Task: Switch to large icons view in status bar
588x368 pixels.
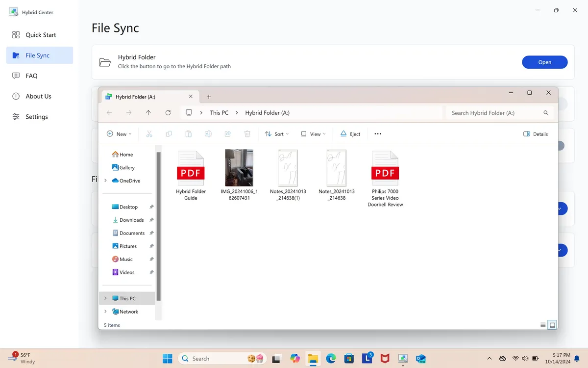Action: [x=552, y=325]
